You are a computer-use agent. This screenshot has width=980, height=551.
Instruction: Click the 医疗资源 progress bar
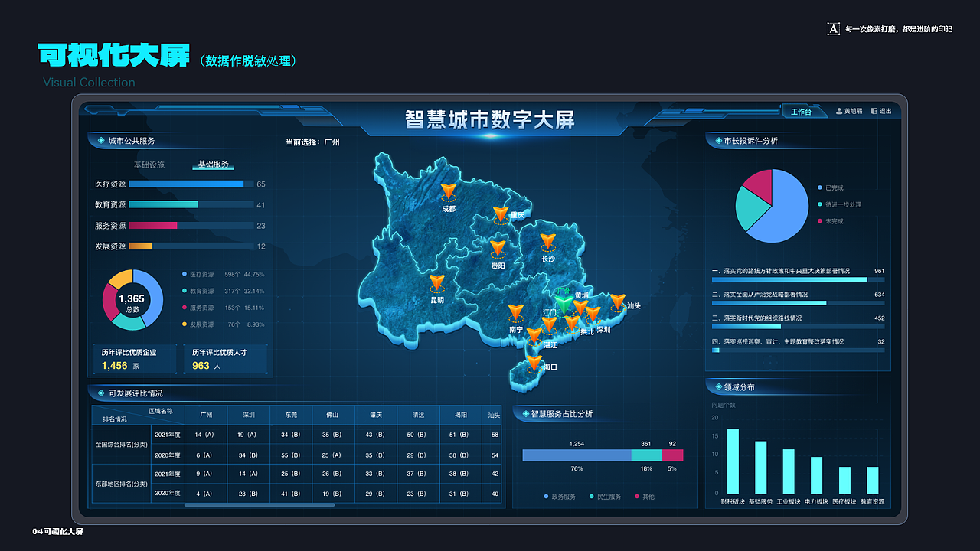click(x=191, y=184)
